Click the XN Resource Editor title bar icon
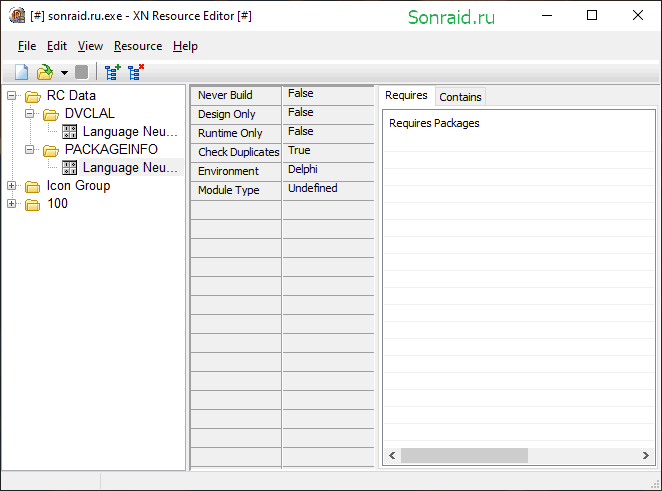 [x=17, y=16]
